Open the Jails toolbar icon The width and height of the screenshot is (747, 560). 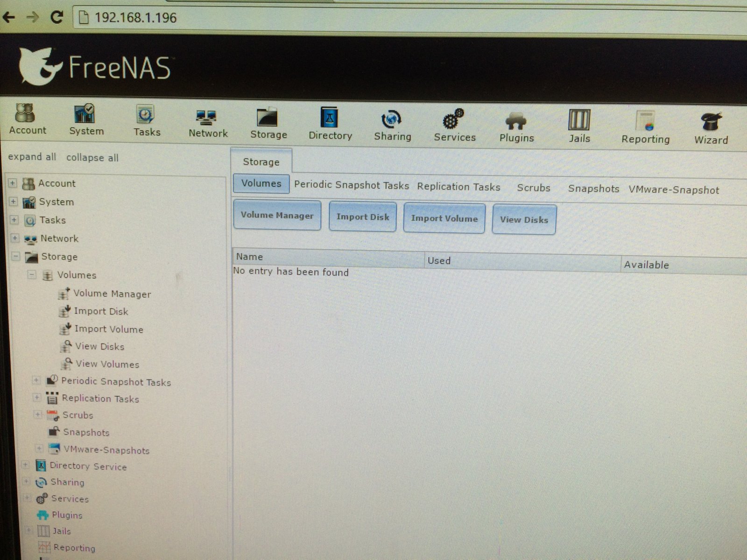tap(579, 126)
